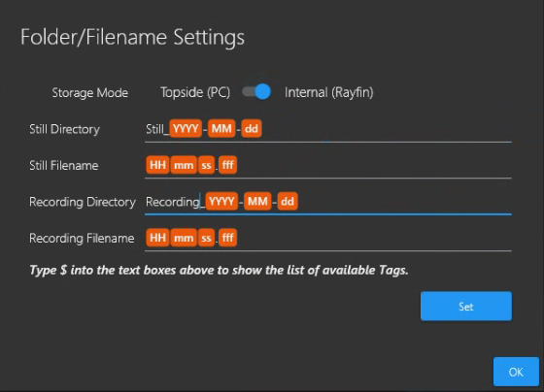The width and height of the screenshot is (544, 392).
Task: Select the YYYY tag in Still Directory
Action: point(186,129)
